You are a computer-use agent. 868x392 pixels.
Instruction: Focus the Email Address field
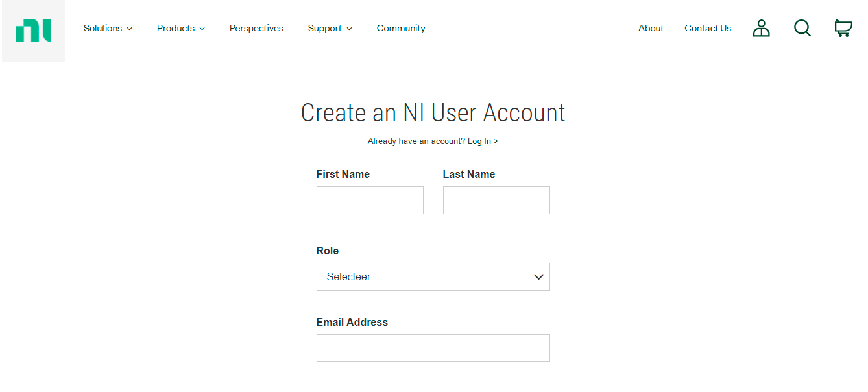433,348
